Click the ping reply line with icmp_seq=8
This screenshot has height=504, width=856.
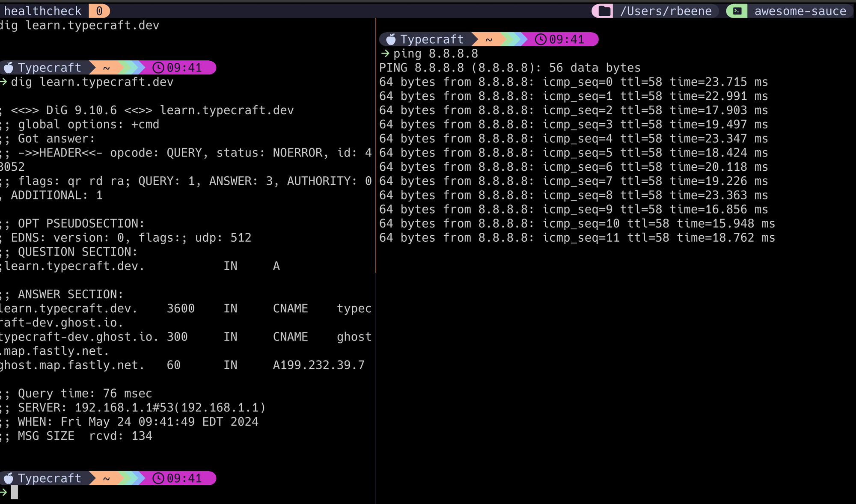click(x=574, y=195)
